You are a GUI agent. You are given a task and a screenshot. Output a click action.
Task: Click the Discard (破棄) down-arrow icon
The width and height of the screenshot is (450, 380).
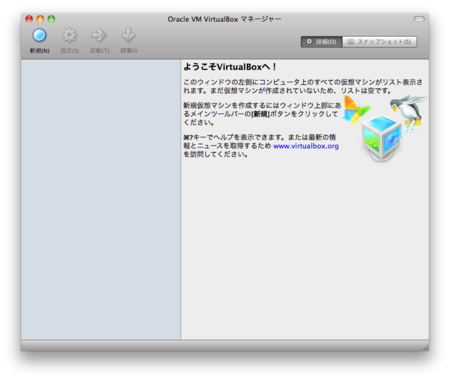pyautogui.click(x=128, y=35)
